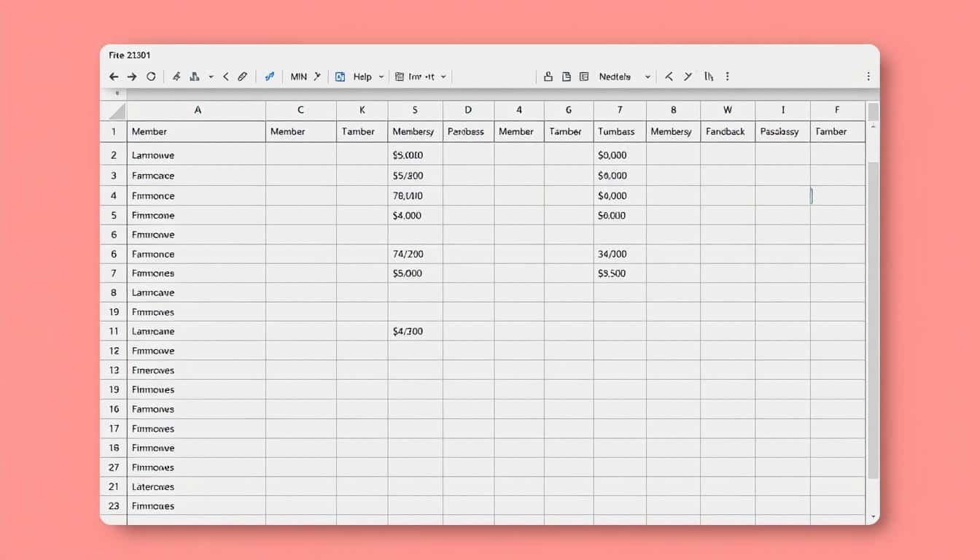
Task: Open the Help menu
Action: [362, 77]
